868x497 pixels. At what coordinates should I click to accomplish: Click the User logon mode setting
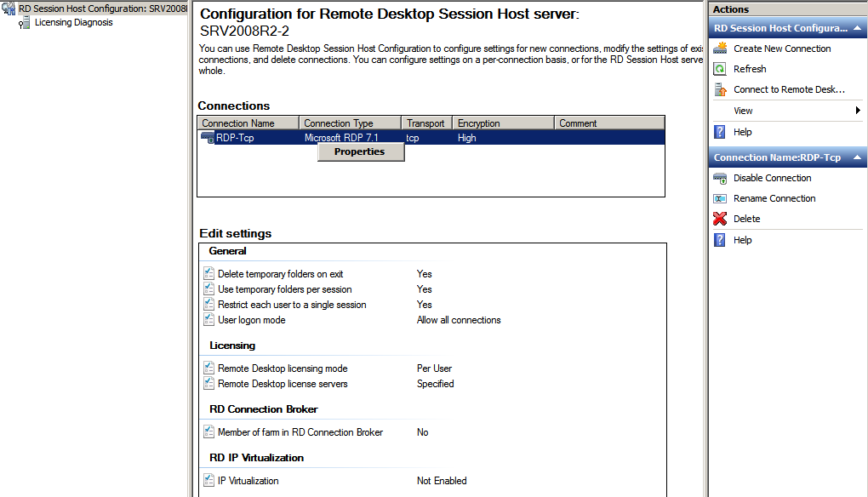point(251,320)
